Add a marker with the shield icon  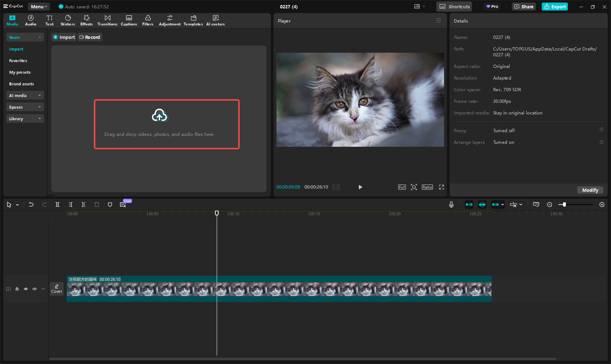point(110,205)
